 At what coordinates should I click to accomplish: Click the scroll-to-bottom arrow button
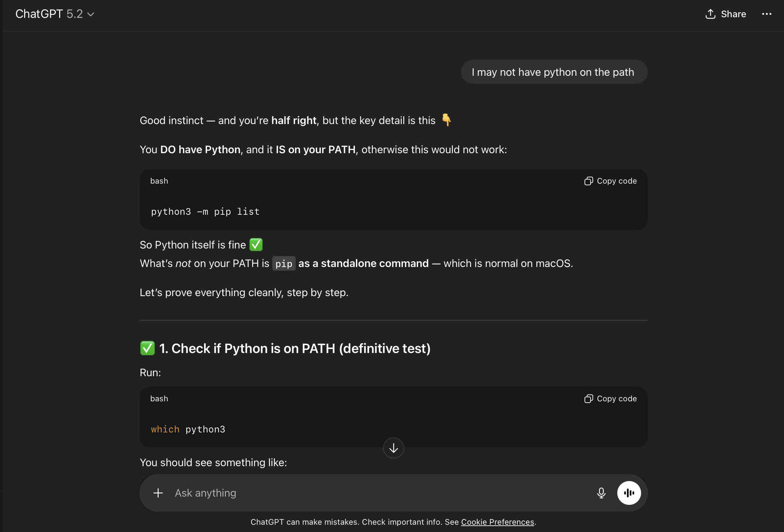(x=393, y=448)
